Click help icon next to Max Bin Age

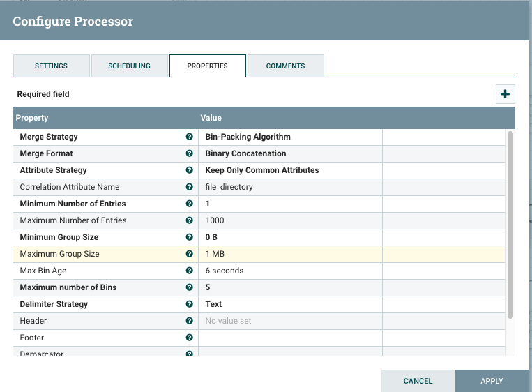[x=190, y=271]
